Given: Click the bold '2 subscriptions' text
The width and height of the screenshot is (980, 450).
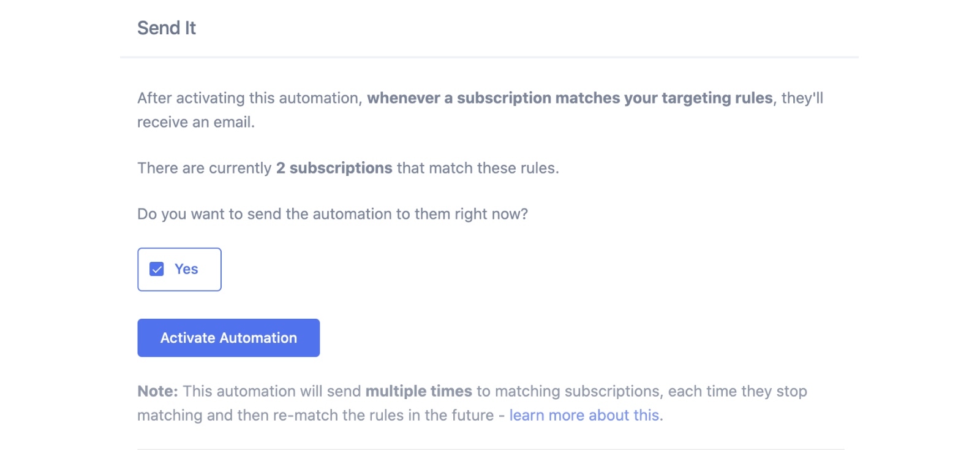Looking at the screenshot, I should (334, 168).
